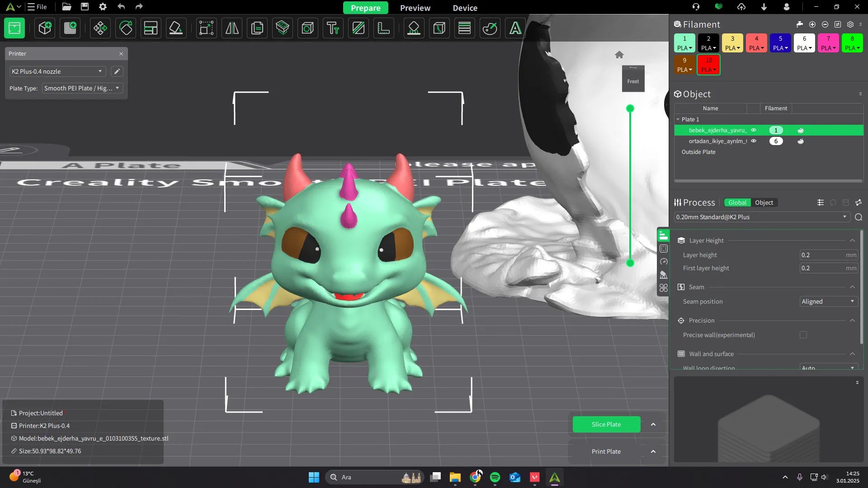Click the Lay on face tool

176,28
